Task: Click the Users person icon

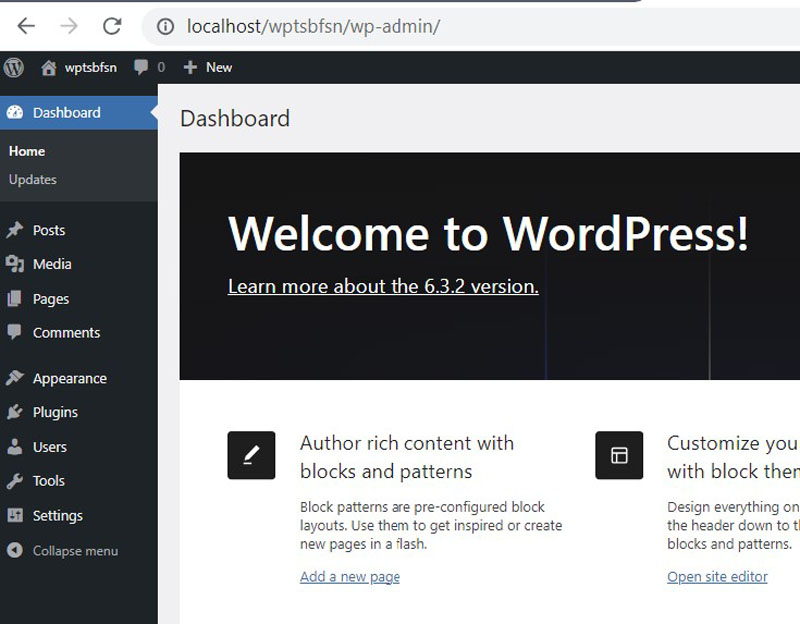Action: 15,446
